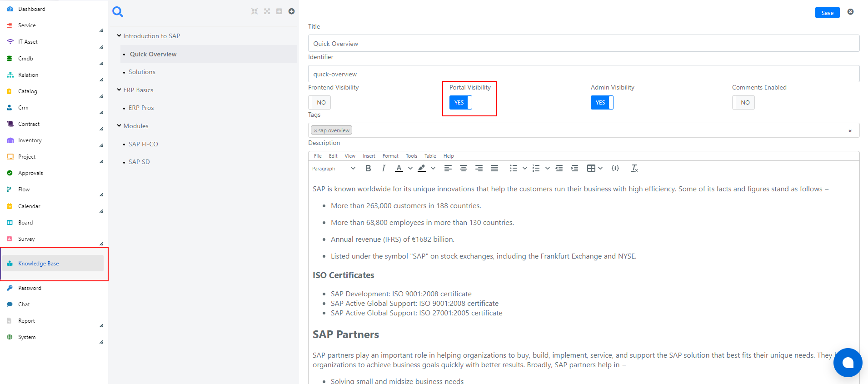The height and width of the screenshot is (384, 868).
Task: Apply the highlight color swatch
Action: [x=422, y=168]
